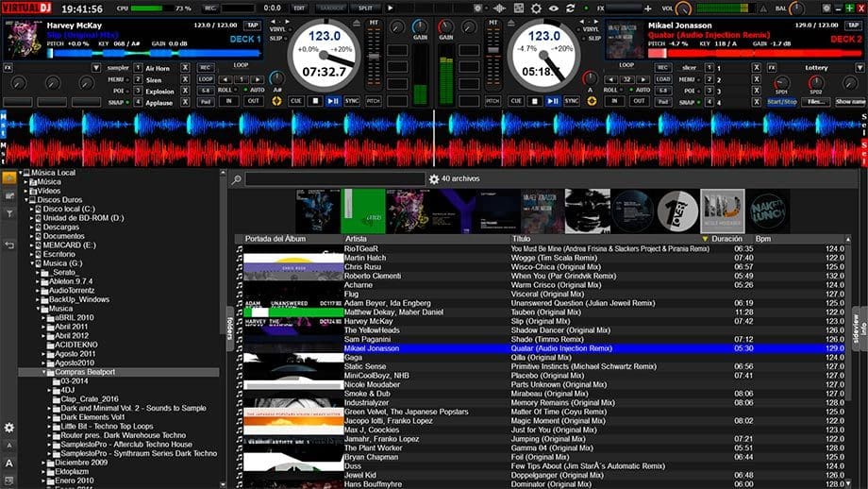868x489 pixels.
Task: Eject track from Deck 2
Action: click(511, 23)
